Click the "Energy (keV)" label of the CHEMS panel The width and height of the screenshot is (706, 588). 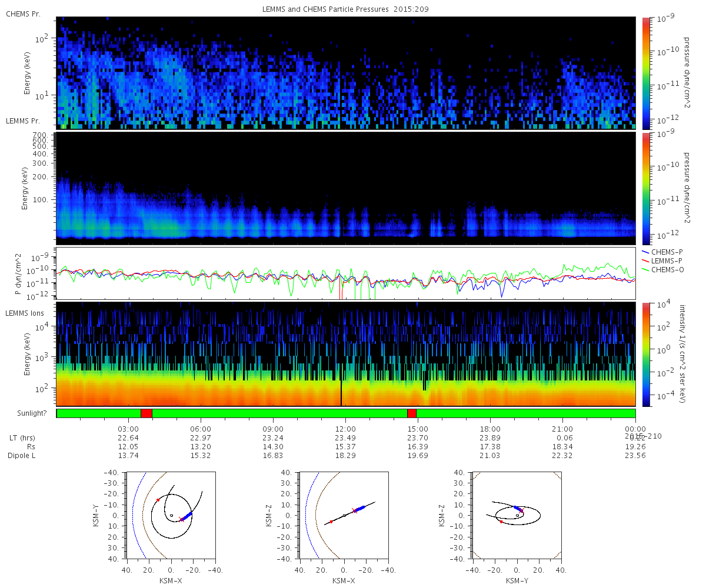[x=27, y=73]
